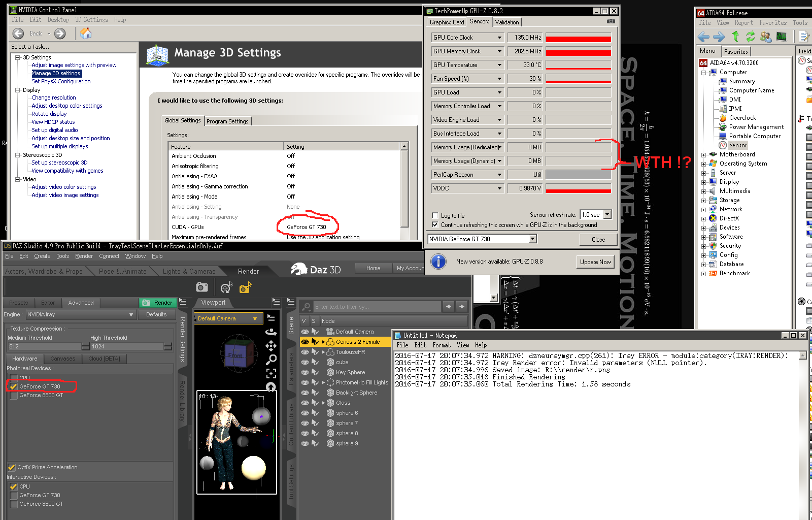Open the Viewport pane options menu icon
Viewport: 812px width, 520px height.
click(276, 302)
